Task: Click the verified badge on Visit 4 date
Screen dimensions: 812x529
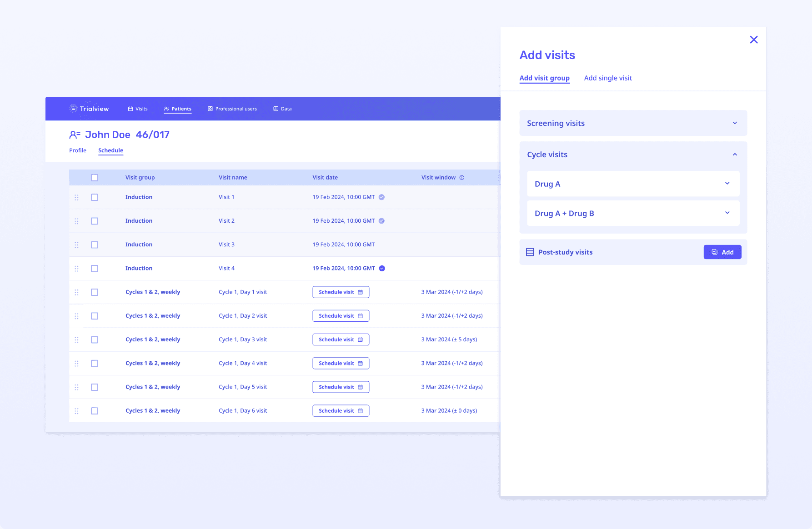Action: coord(382,268)
